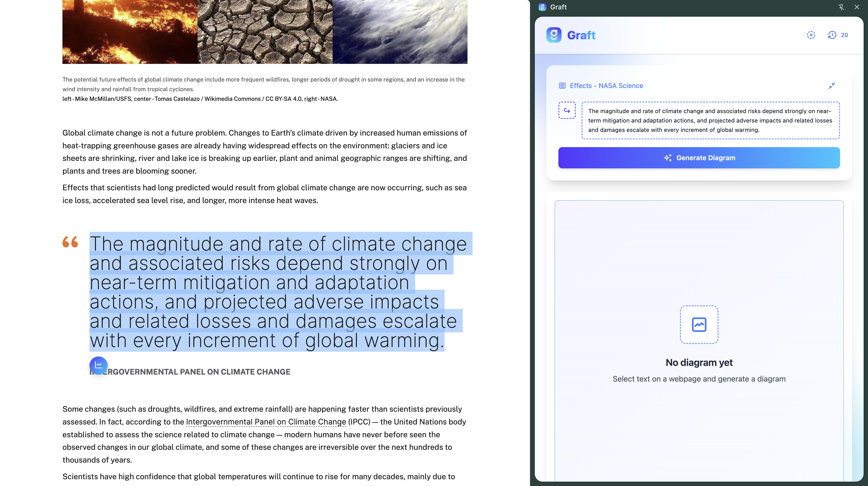Click the history count number 20

(844, 35)
